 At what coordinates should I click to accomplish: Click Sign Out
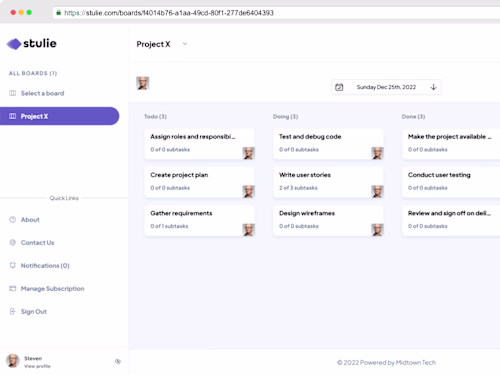point(34,312)
